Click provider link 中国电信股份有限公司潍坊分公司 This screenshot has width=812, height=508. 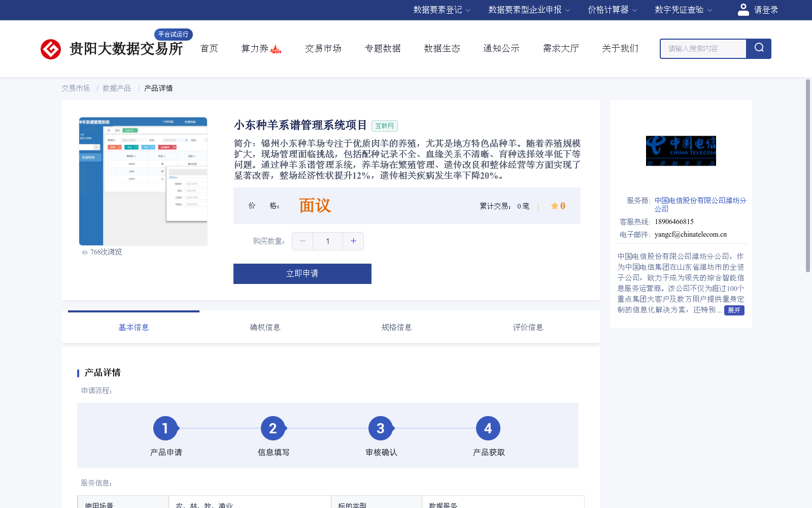(x=700, y=205)
